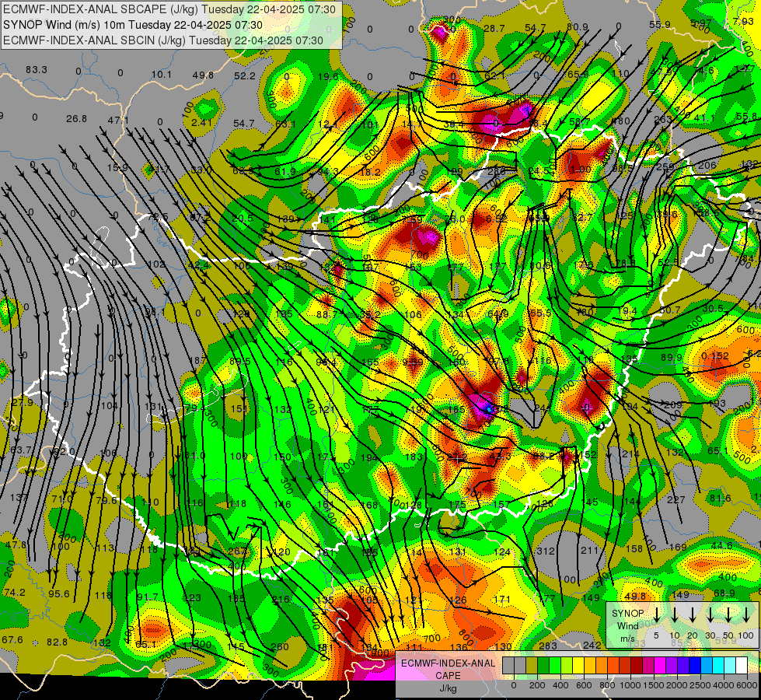761x700 pixels.
Task: Click the SBCAPE title line in header
Action: (169, 9)
